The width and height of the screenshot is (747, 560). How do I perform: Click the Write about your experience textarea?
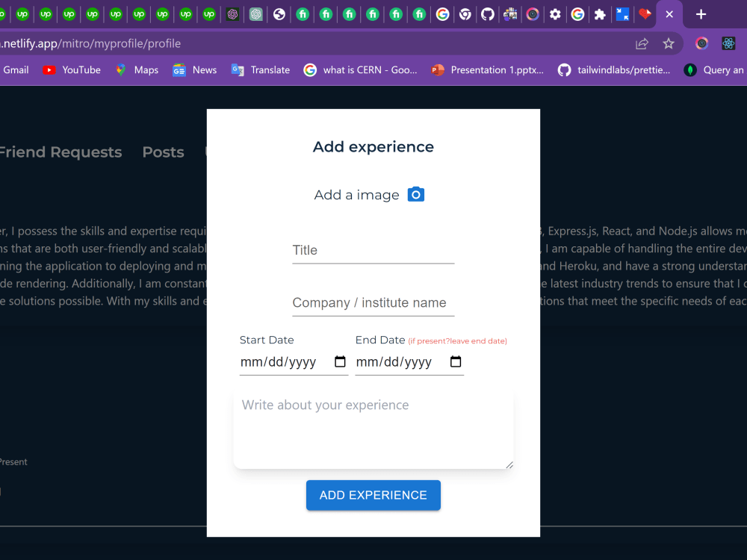(373, 431)
